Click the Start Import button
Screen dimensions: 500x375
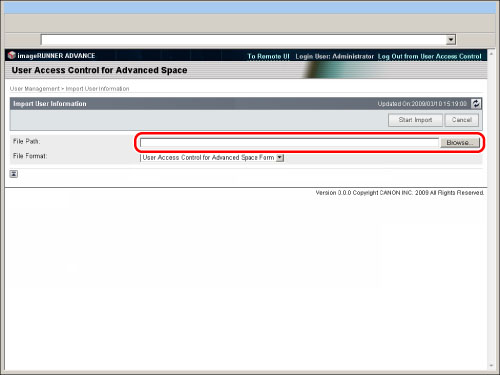pyautogui.click(x=415, y=120)
